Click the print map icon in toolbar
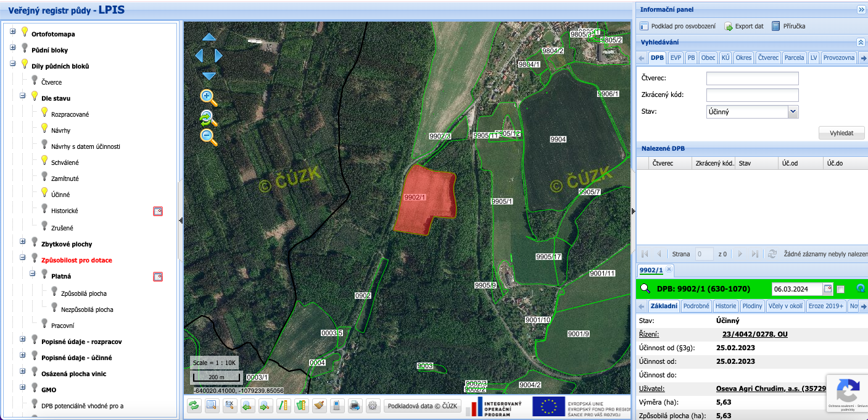The width and height of the screenshot is (868, 420). 355,406
